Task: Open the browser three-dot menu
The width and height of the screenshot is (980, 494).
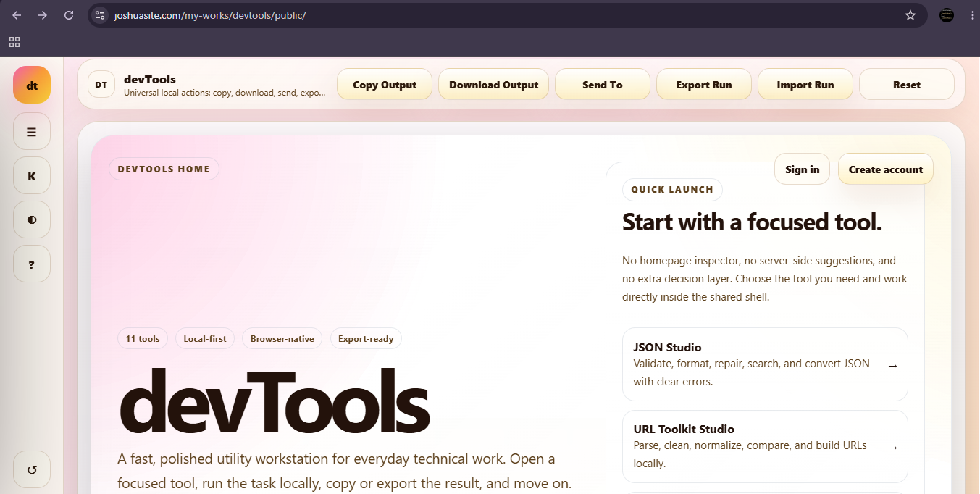Action: pos(972,15)
